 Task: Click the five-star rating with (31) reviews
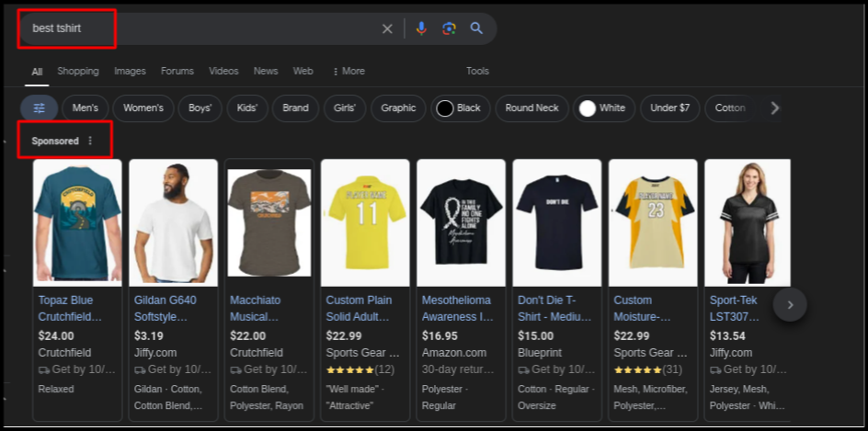647,369
